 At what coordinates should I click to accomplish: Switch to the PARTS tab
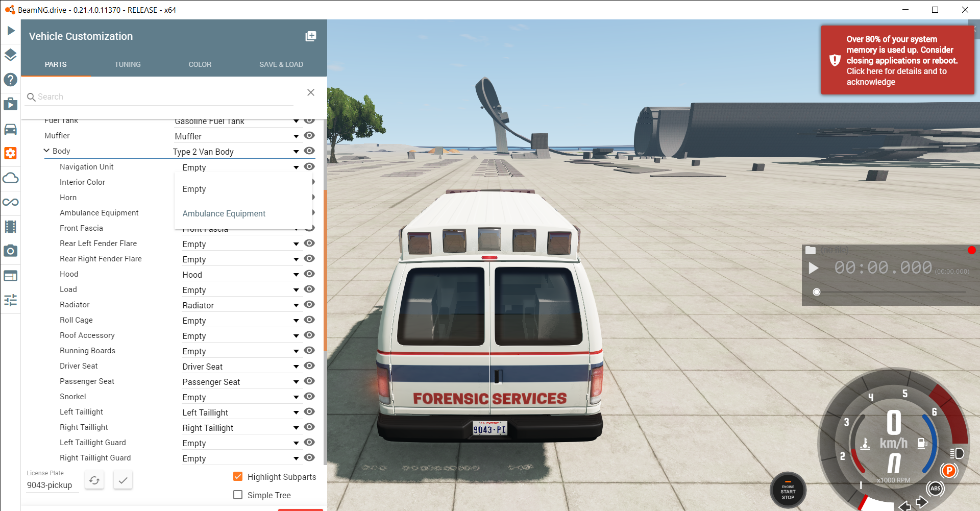(x=56, y=64)
